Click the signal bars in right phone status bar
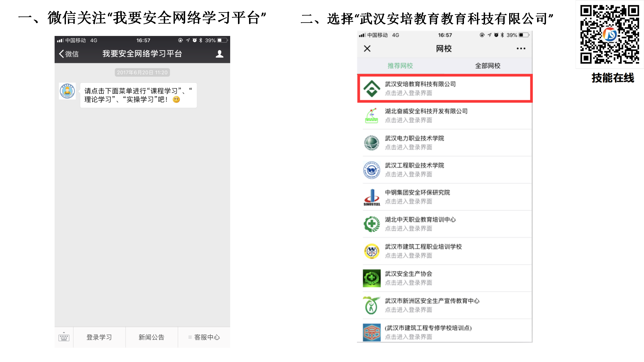644x362 pixels. pyautogui.click(x=362, y=35)
